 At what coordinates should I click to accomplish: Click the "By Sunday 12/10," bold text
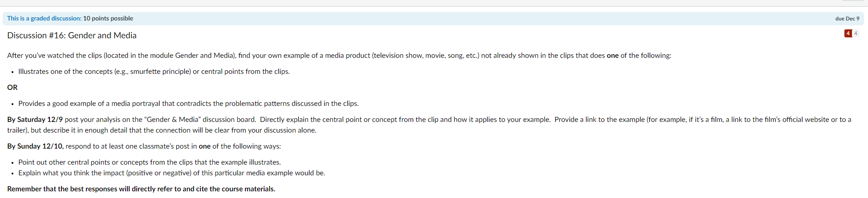(36, 146)
